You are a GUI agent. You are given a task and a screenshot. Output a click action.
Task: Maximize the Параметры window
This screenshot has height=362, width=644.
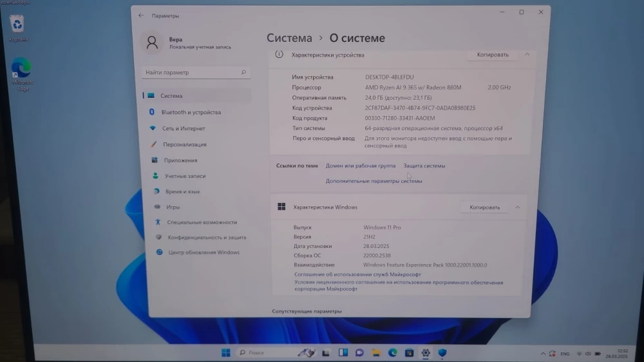[522, 12]
